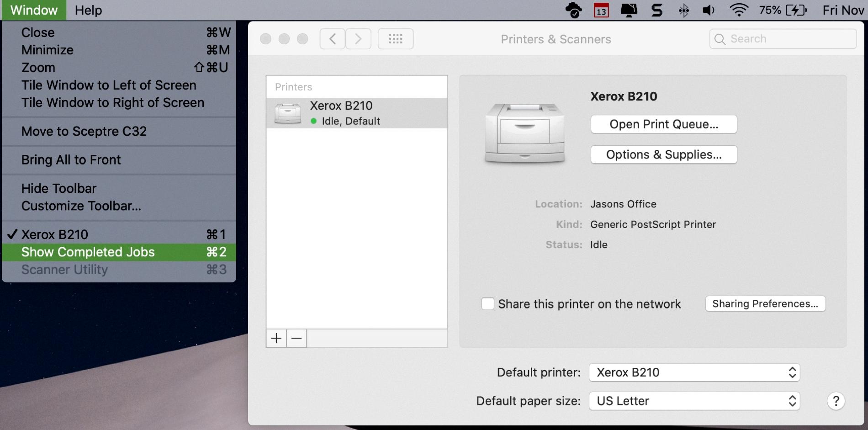
Task: Enable Share this printer on the network
Action: tap(487, 303)
